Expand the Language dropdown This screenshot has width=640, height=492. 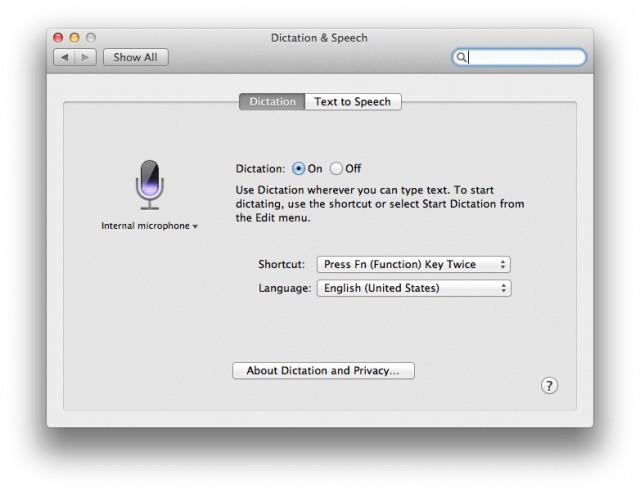pyautogui.click(x=412, y=288)
